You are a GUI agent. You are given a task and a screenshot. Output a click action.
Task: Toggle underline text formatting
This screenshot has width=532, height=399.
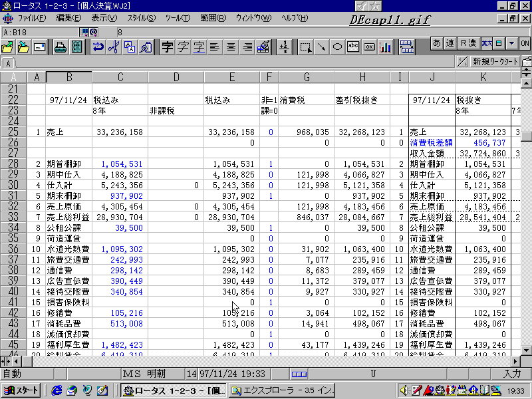tap(199, 47)
